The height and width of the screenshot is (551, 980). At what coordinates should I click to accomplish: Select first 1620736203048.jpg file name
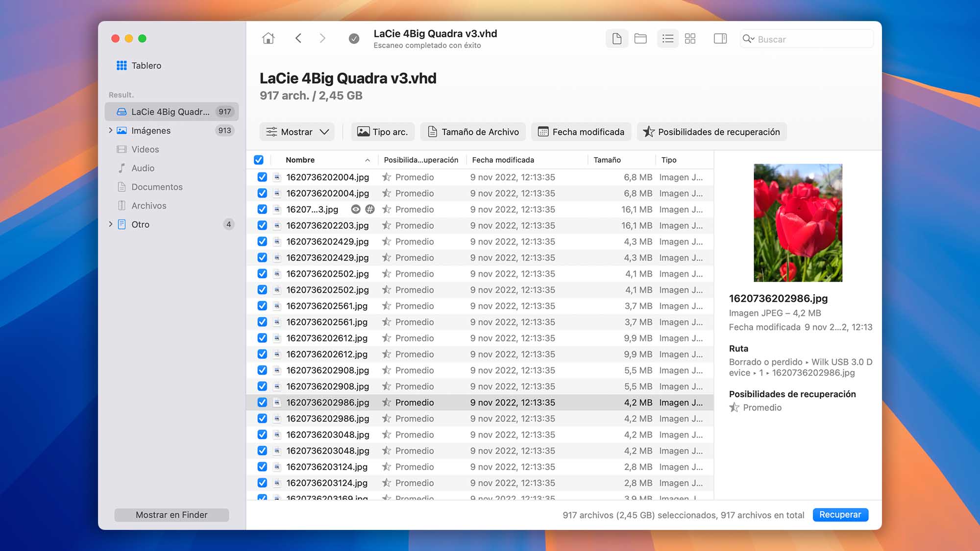[x=327, y=435]
